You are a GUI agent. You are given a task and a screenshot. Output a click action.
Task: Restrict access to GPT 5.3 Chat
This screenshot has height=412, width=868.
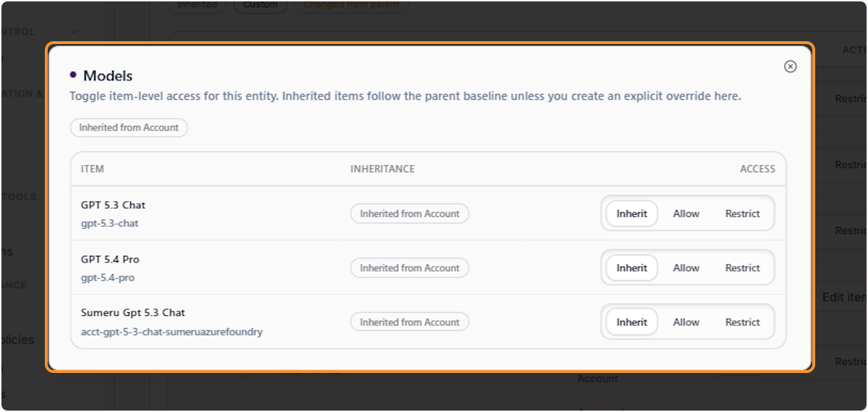tap(743, 214)
